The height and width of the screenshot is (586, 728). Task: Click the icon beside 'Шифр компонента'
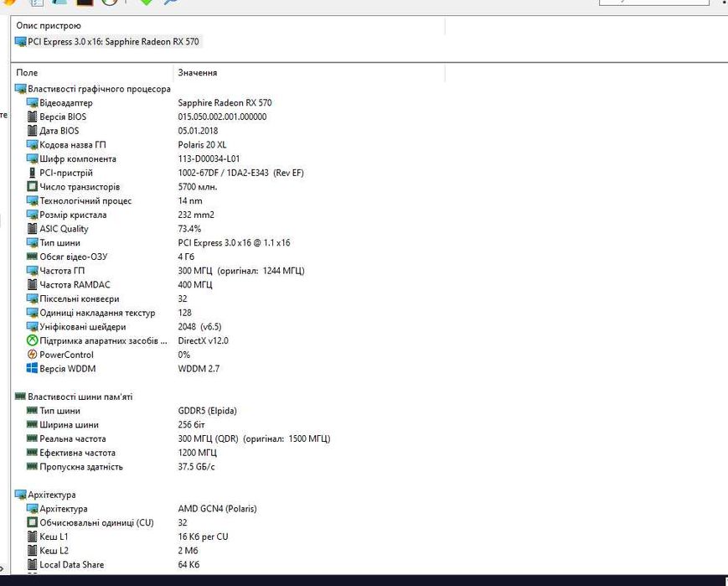32,158
